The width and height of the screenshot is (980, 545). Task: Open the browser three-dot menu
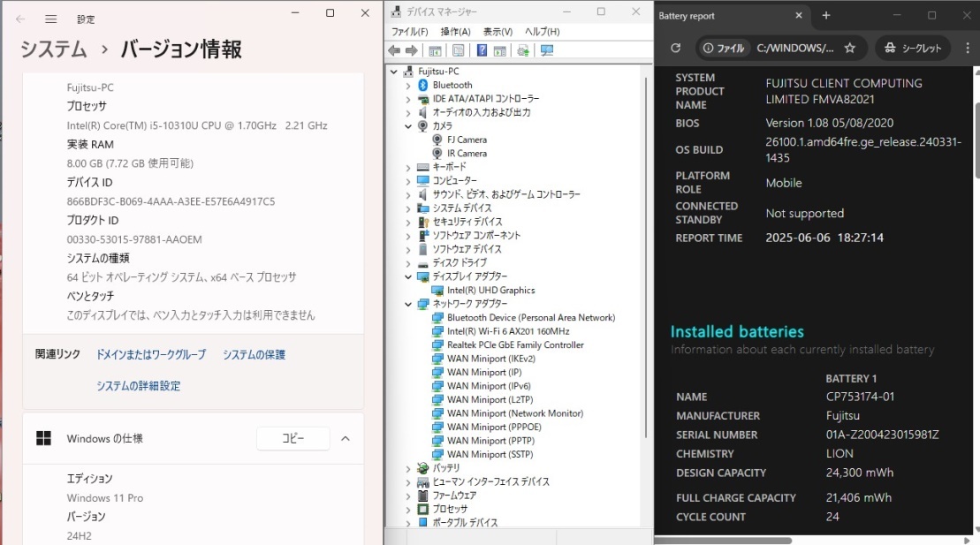pyautogui.click(x=968, y=48)
